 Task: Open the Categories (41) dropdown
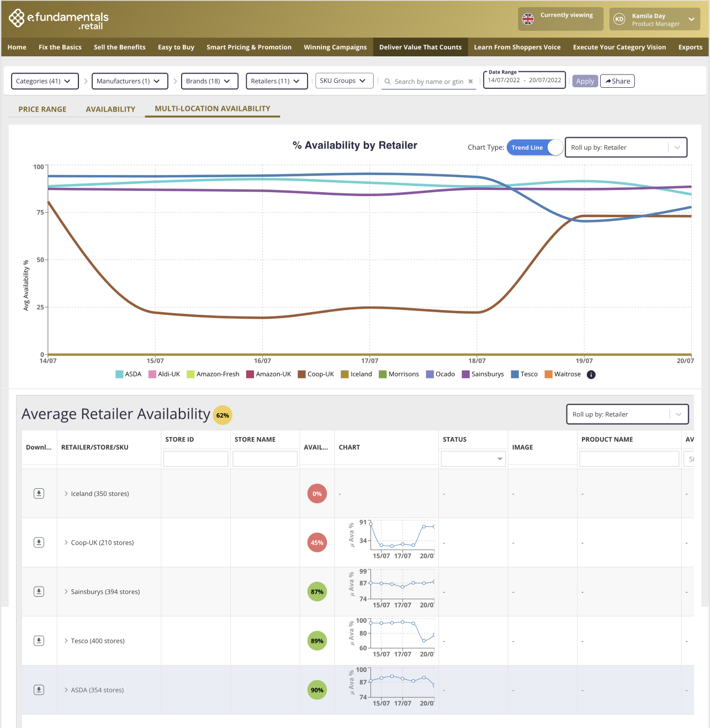[45, 81]
